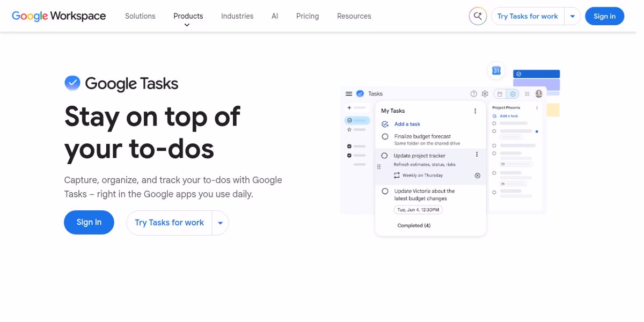
Task: Go to the Pricing page
Action: (x=308, y=16)
